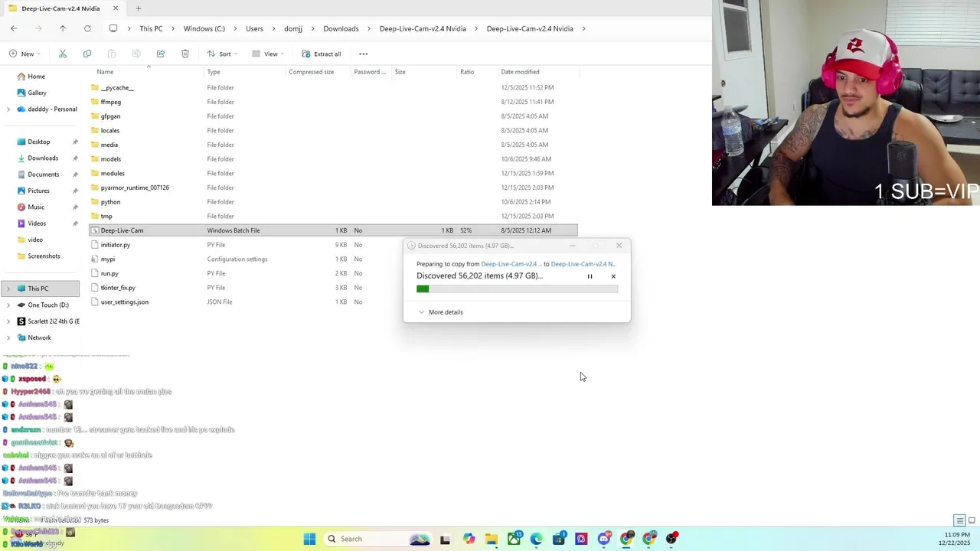Click the green copy progress bar
Screen dimensions: 980x551
click(517, 289)
